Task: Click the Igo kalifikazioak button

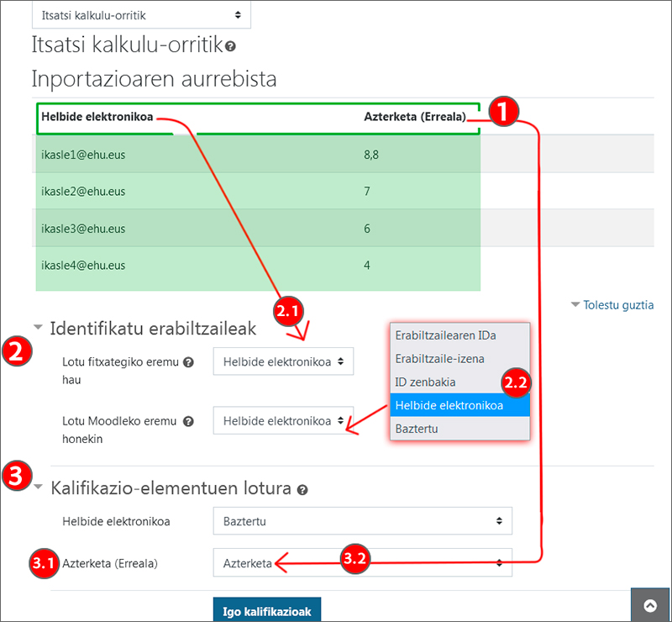Action: click(x=266, y=611)
